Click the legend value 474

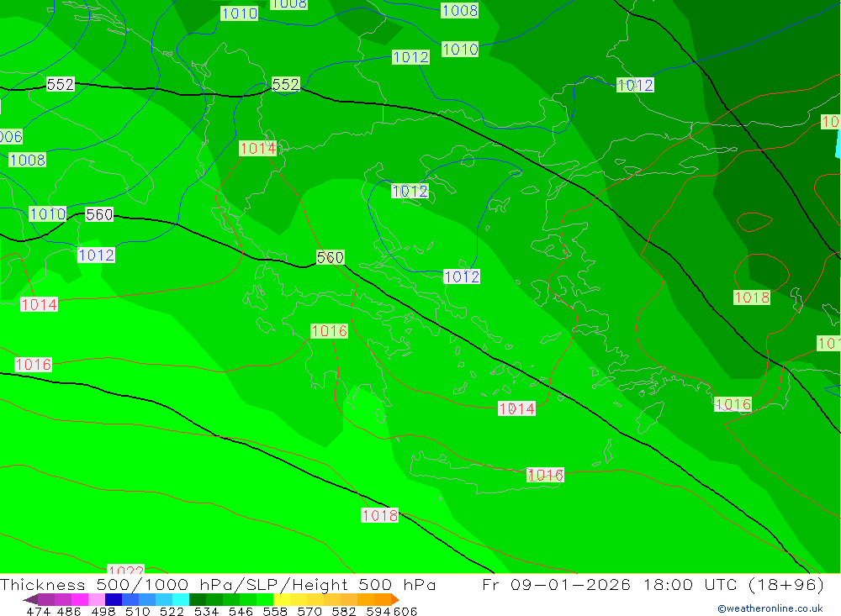tap(38, 611)
